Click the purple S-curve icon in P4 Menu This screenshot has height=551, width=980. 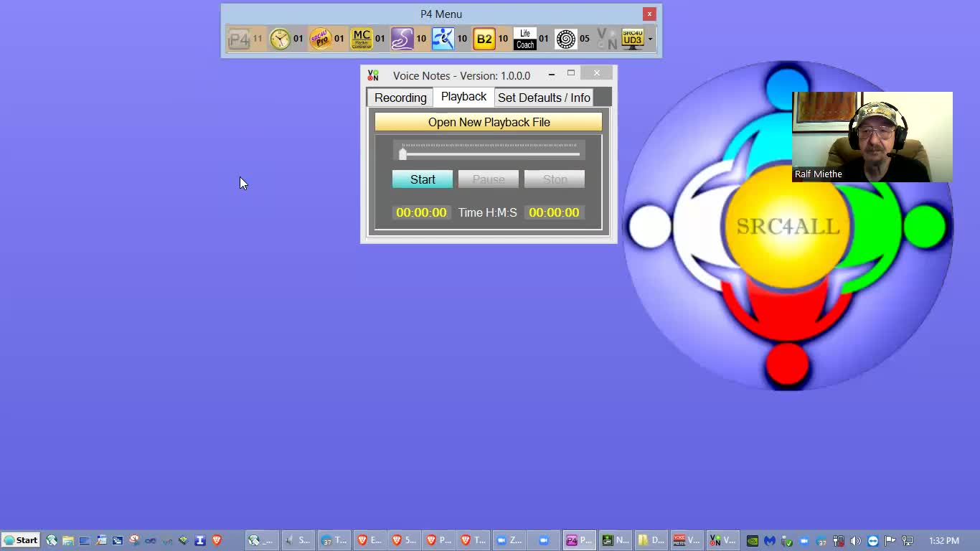pyautogui.click(x=402, y=39)
